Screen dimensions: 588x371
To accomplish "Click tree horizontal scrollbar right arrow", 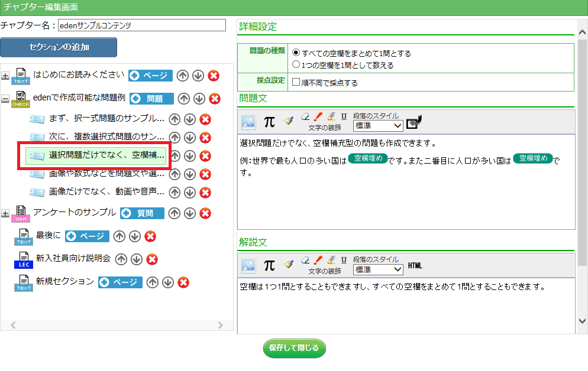I will 220,326.
